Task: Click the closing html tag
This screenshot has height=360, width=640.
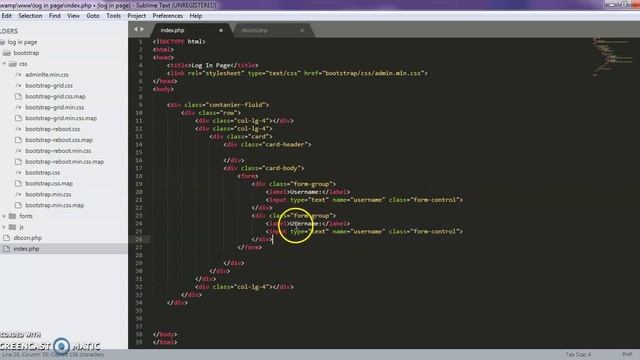Action: [x=165, y=342]
